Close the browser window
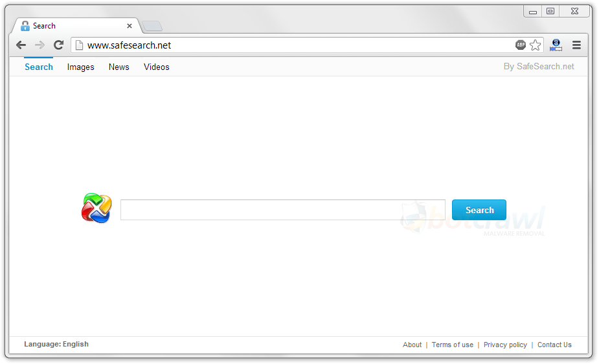Viewport: 599px width, 364px height. (x=574, y=12)
